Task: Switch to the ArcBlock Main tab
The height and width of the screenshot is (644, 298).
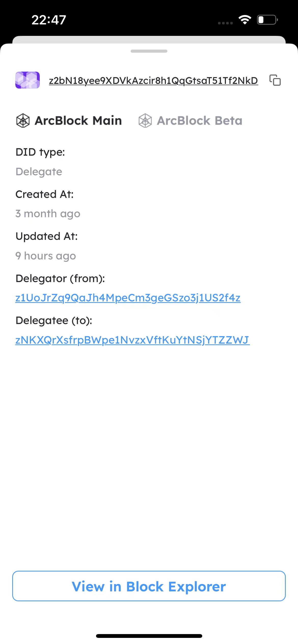Action: pyautogui.click(x=69, y=121)
